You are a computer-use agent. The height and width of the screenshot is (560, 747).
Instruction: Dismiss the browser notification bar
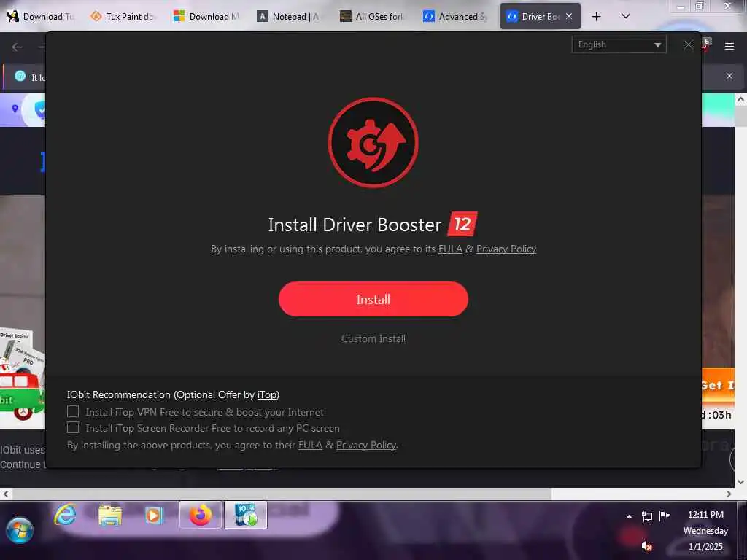729,76
